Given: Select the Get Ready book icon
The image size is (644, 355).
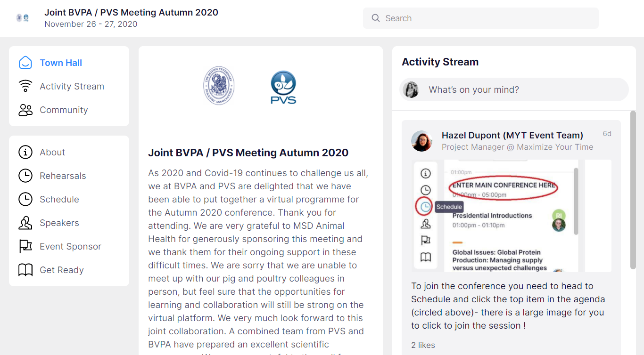Looking at the screenshot, I should tap(25, 269).
